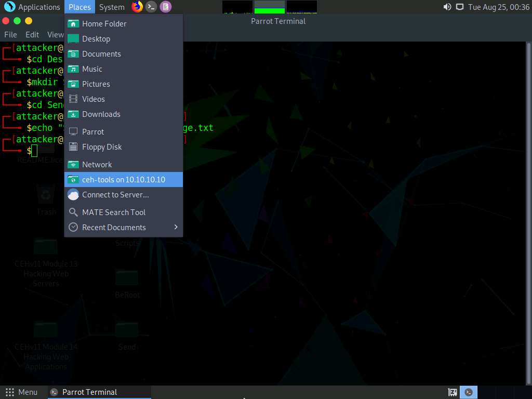Viewport: 532px width, 399px height.
Task: Click the Desktop folder icon
Action: click(x=73, y=38)
